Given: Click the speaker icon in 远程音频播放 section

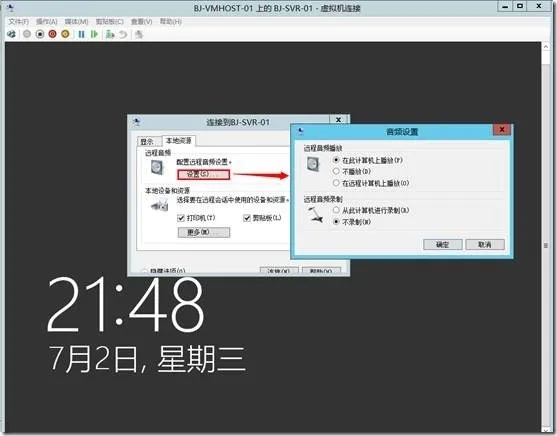Looking at the screenshot, I should 313,164.
